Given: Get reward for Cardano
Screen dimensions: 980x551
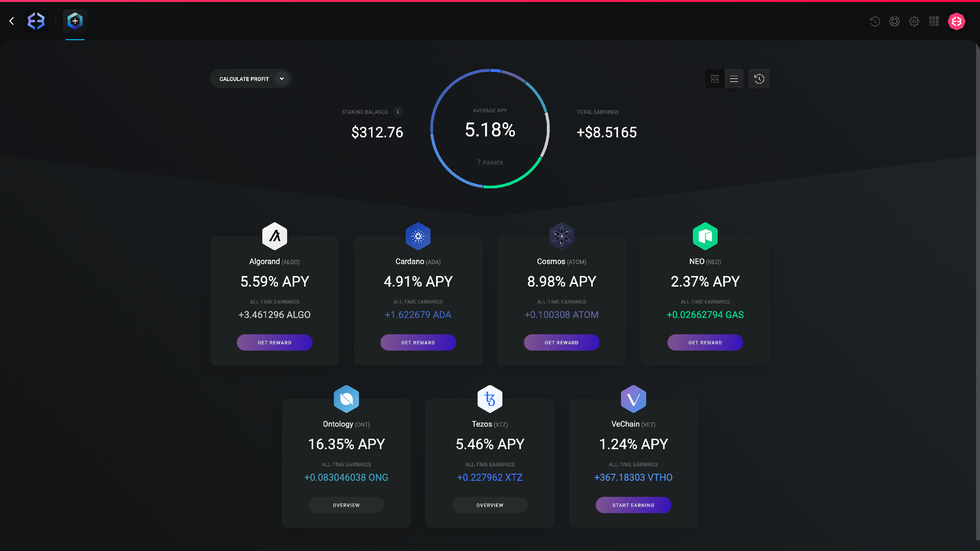Looking at the screenshot, I should coord(418,343).
